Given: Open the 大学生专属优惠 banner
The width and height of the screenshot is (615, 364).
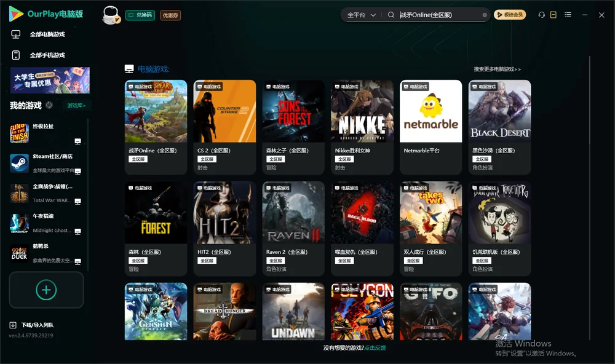Looking at the screenshot, I should coord(50,81).
